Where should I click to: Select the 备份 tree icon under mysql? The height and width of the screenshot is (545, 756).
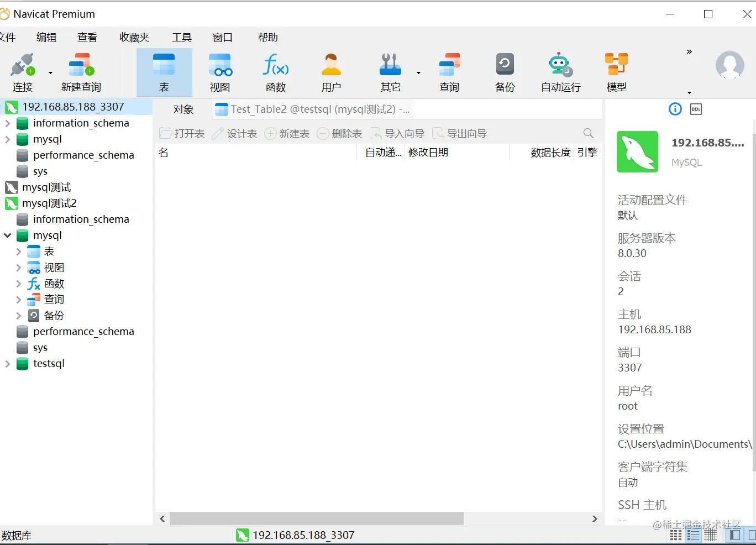click(34, 316)
